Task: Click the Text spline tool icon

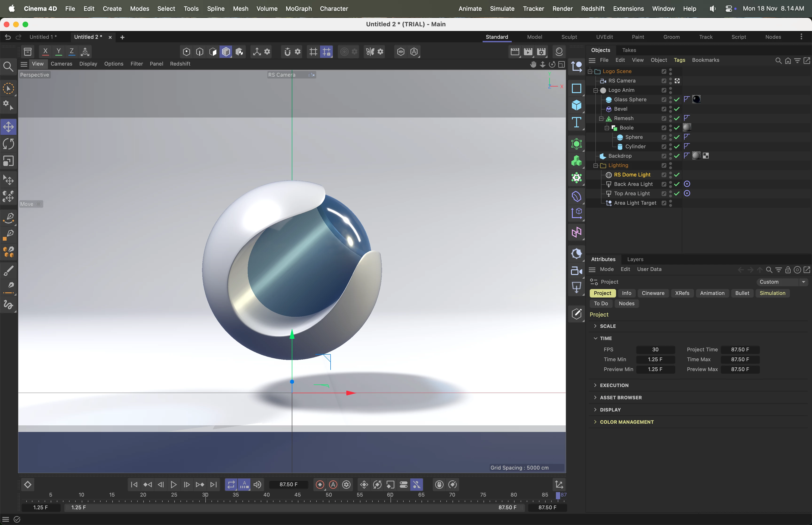Action: [576, 122]
